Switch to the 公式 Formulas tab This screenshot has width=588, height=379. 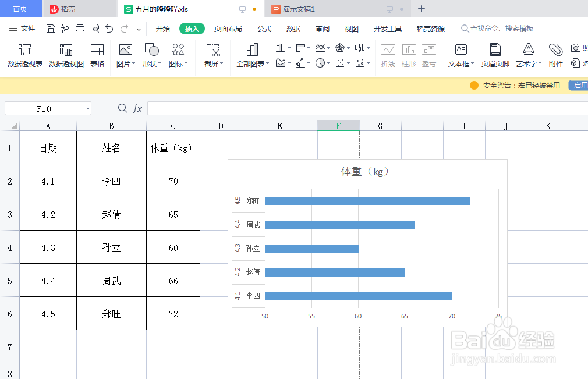tap(264, 29)
